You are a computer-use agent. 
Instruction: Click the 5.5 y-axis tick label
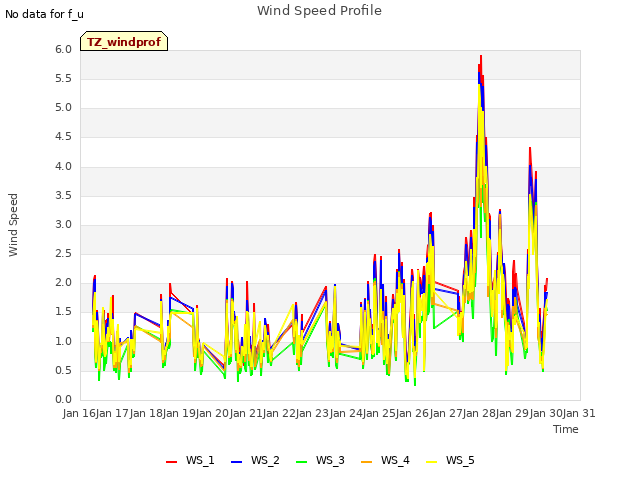coord(64,78)
